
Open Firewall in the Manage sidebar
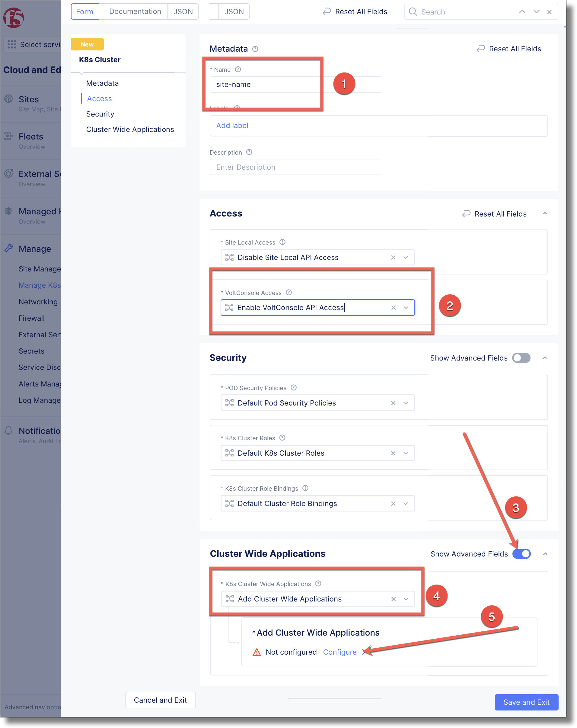coord(31,318)
